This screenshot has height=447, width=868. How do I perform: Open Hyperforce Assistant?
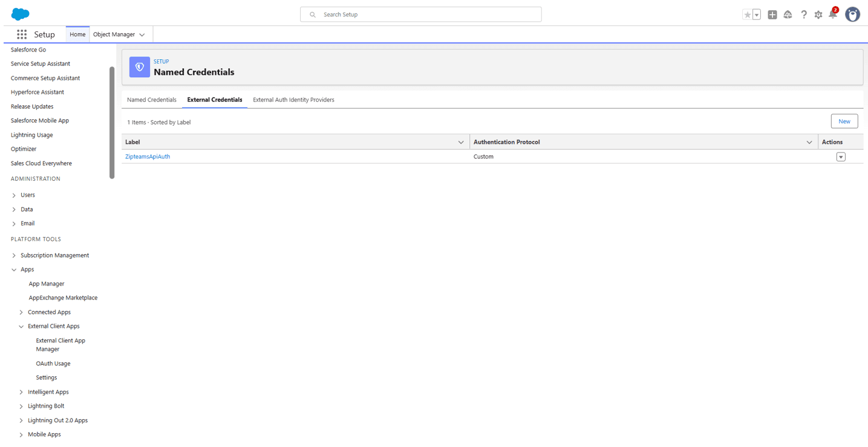[x=38, y=92]
